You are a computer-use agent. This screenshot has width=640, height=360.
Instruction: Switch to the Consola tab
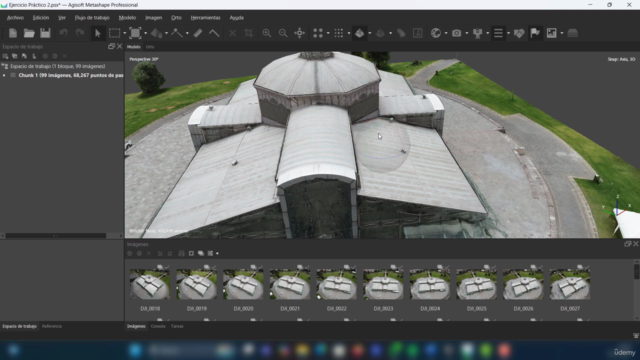(158, 326)
